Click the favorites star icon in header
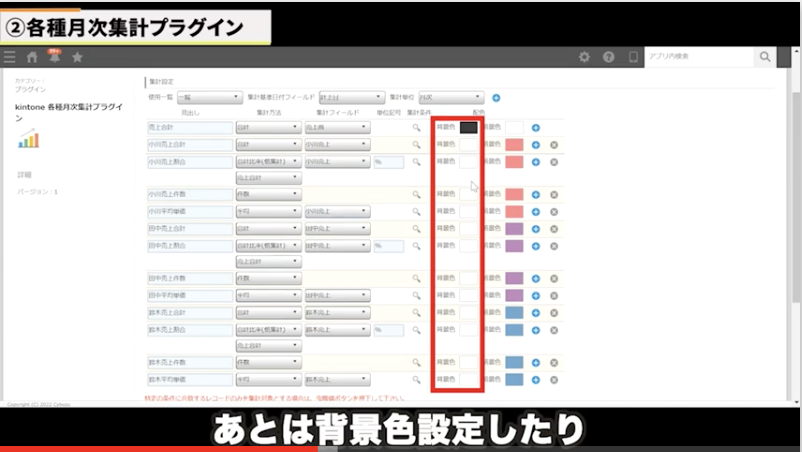The width and height of the screenshot is (802, 452). [x=77, y=57]
